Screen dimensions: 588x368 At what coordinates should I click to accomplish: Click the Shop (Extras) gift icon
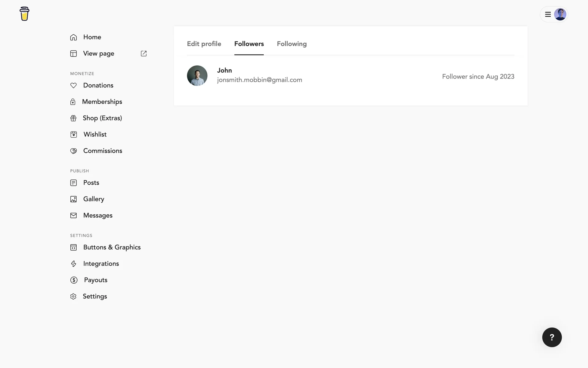[x=73, y=118]
